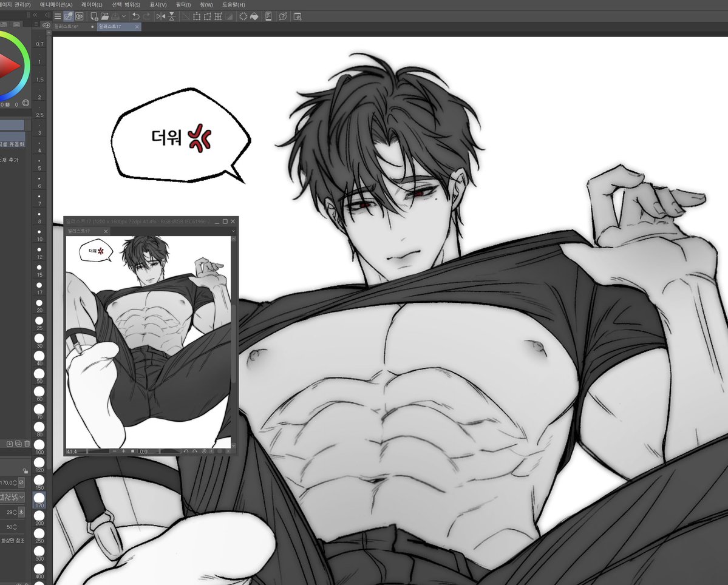Screen dimensions: 728x585
Task: Adjust the 50 value stepper arrows
Action: pyautogui.click(x=15, y=527)
